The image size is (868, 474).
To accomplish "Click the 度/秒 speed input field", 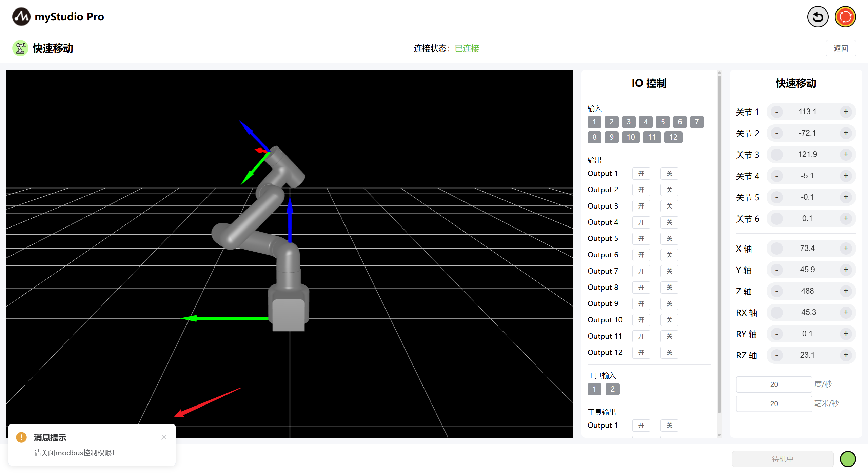I will coord(774,384).
